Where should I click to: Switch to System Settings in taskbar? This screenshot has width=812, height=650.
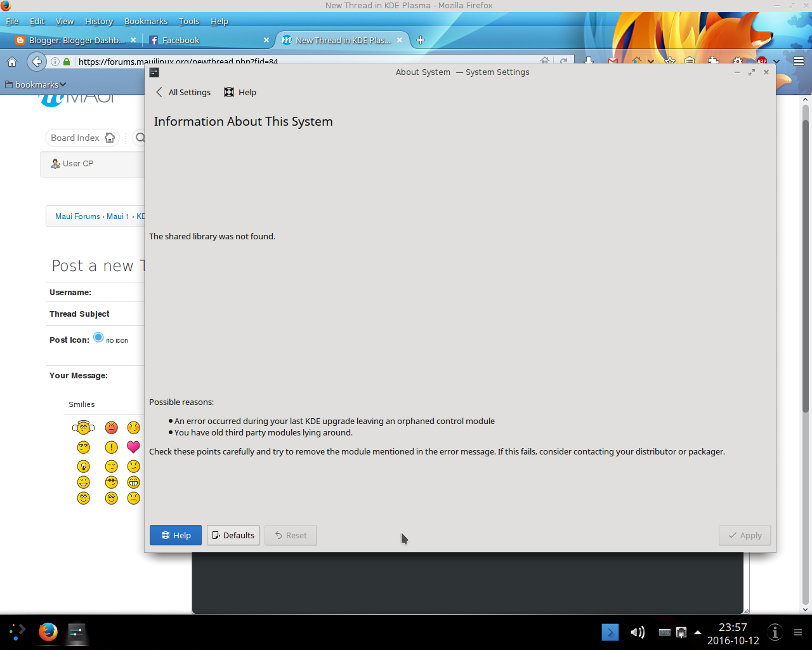coord(77,632)
